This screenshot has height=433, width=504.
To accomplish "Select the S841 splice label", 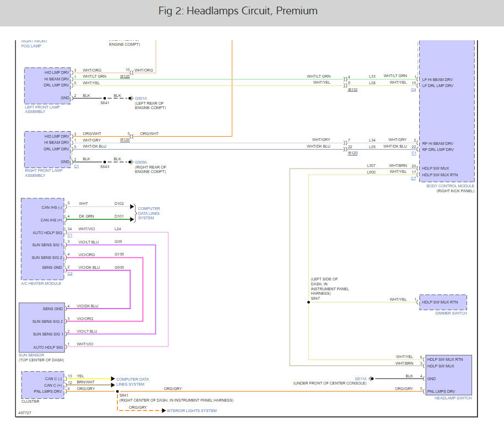I will click(x=124, y=396).
